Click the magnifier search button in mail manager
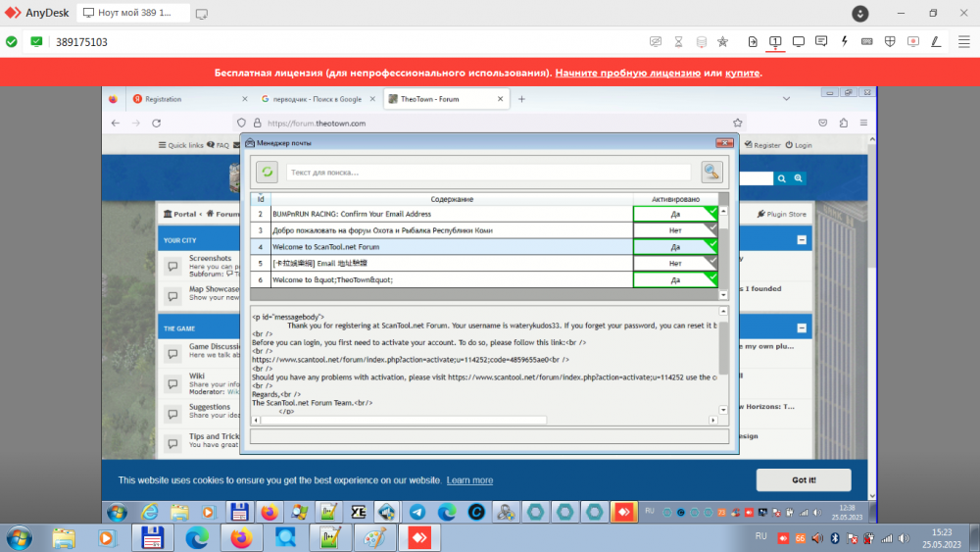This screenshot has height=552, width=980. coord(711,172)
